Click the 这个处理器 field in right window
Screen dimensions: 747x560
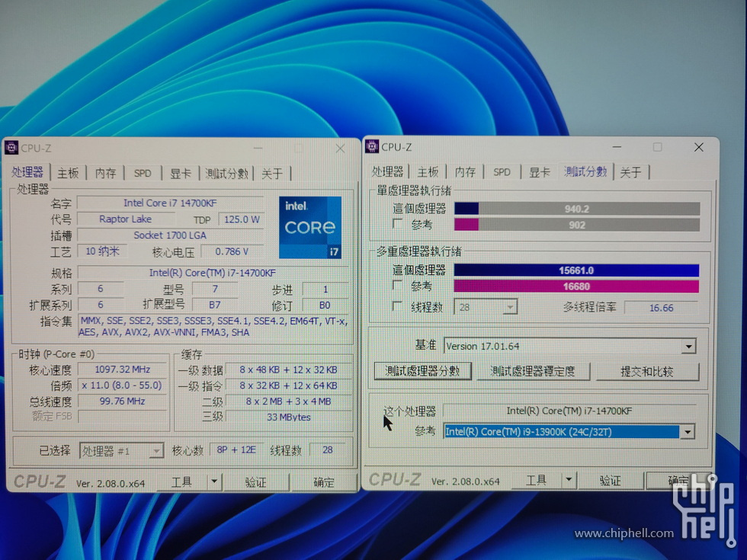[x=569, y=411]
